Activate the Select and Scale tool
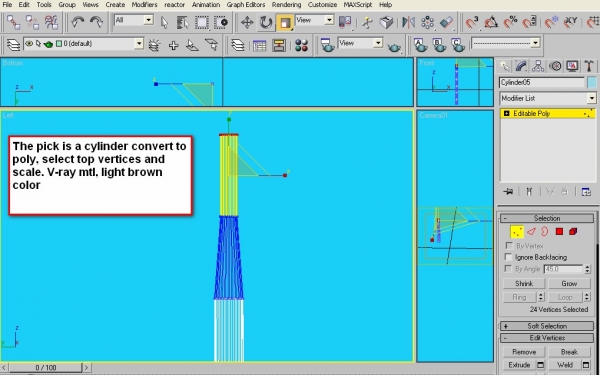The image size is (600, 375). pyautogui.click(x=284, y=23)
